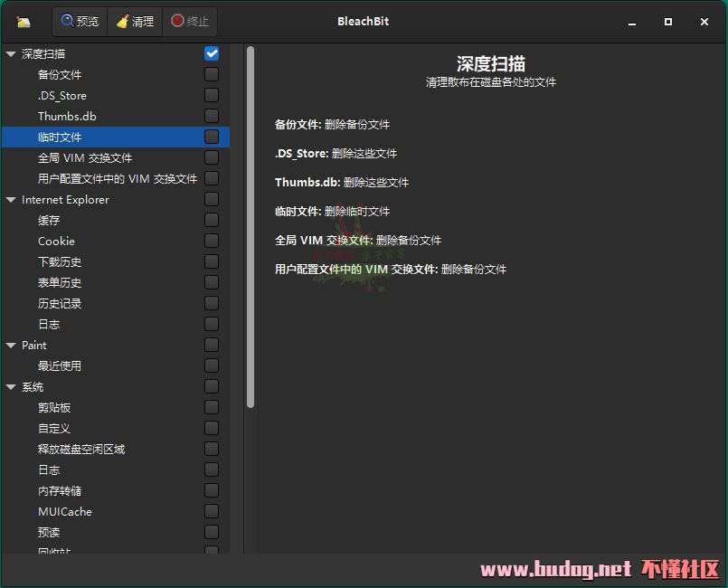Click the magnifier Preview (预览) button
728x588 pixels.
[80, 22]
